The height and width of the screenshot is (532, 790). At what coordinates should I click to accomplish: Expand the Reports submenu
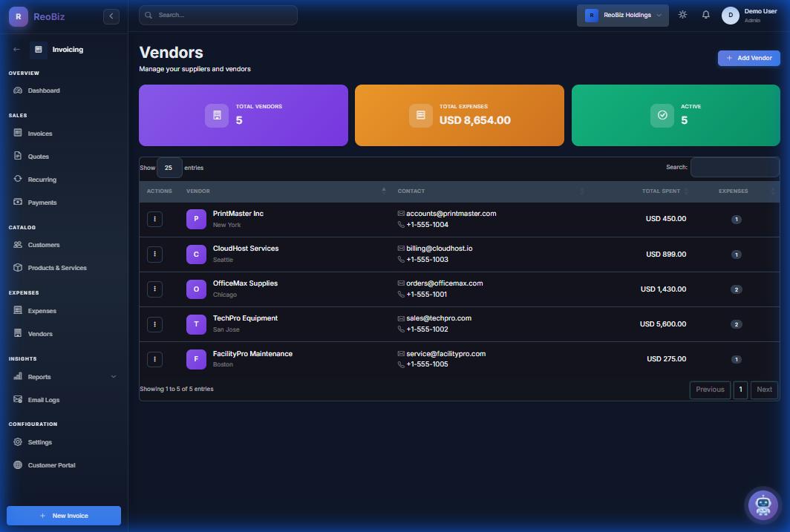(x=63, y=376)
